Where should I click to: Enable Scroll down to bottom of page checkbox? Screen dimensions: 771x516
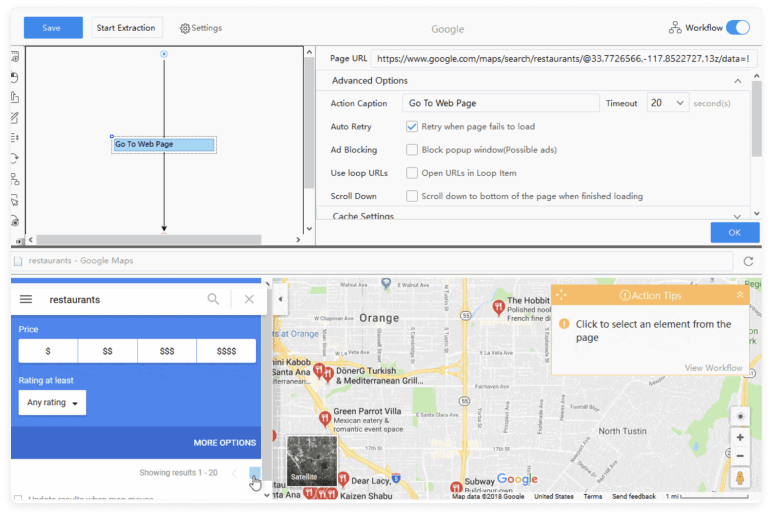click(x=412, y=196)
